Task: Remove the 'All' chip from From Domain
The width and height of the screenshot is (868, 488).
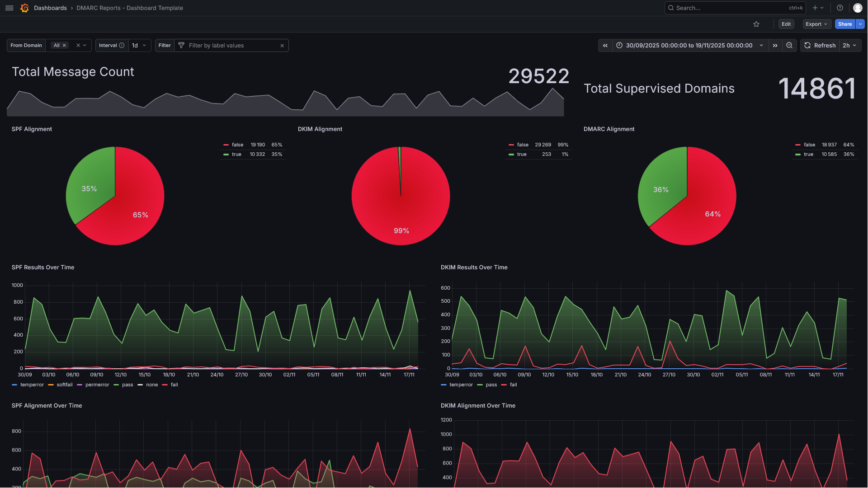Action: 64,46
